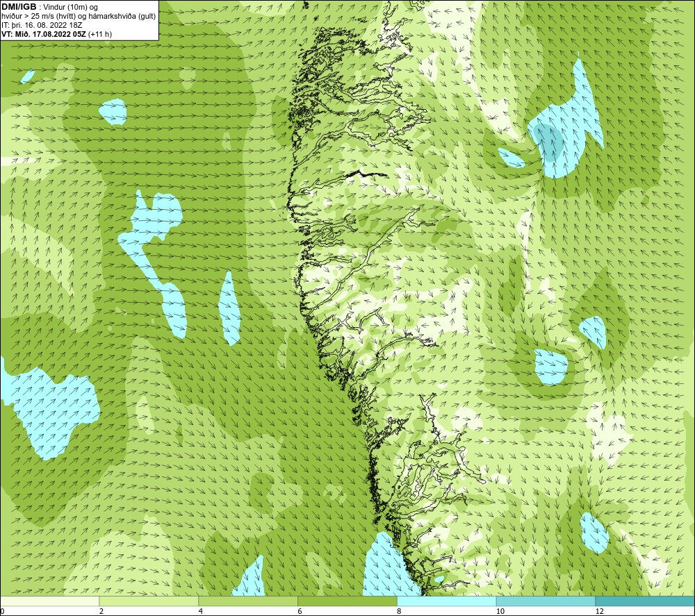Click the legend scale label '8'
The image size is (695, 616).
400,611
